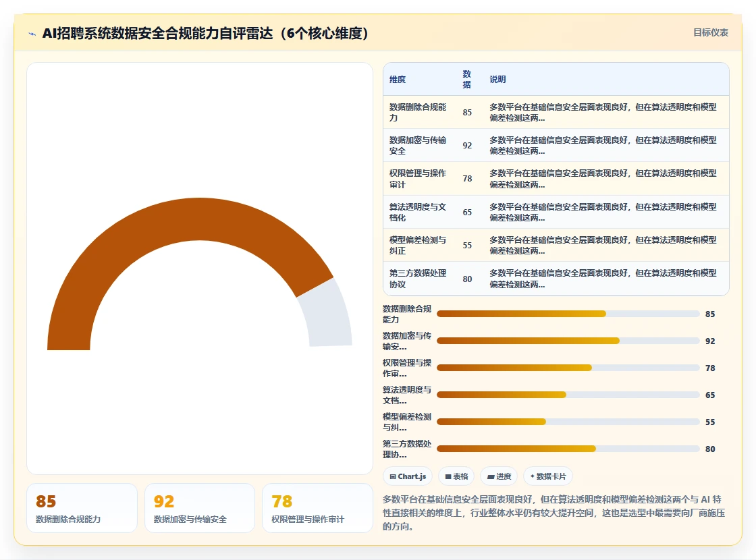The height and width of the screenshot is (560, 756).
Task: Click the 目标仪表 label in the header
Action: pos(711,33)
